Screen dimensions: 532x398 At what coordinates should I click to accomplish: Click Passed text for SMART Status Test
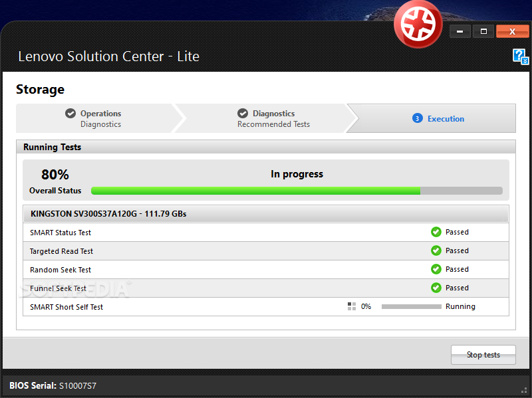click(x=457, y=232)
